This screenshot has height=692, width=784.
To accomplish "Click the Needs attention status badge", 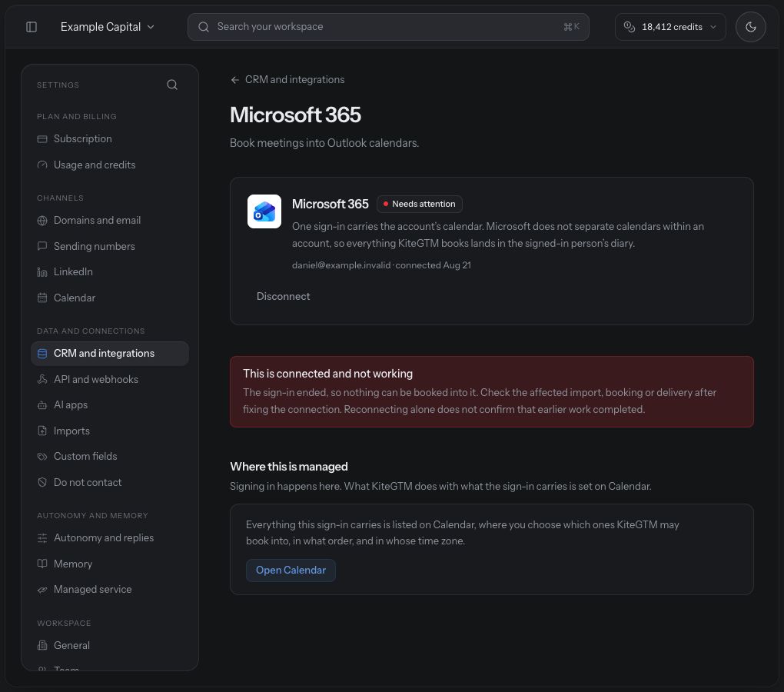I will click(420, 204).
